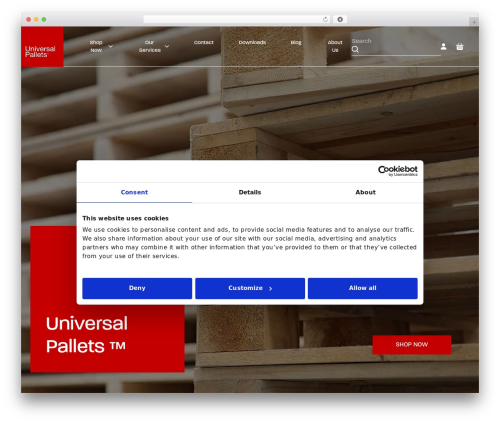
Task: Open the Downloads page
Action: pos(252,42)
